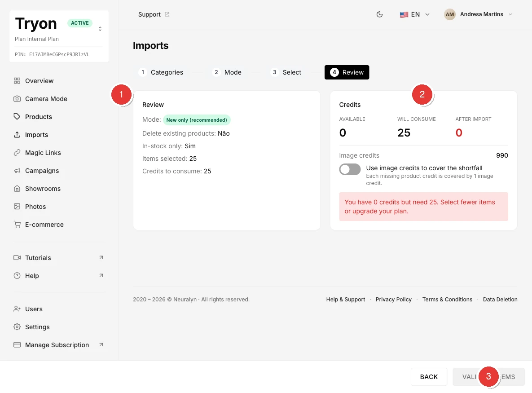532x393 pixels.
Task: Click the Support external link icon
Action: click(x=167, y=14)
